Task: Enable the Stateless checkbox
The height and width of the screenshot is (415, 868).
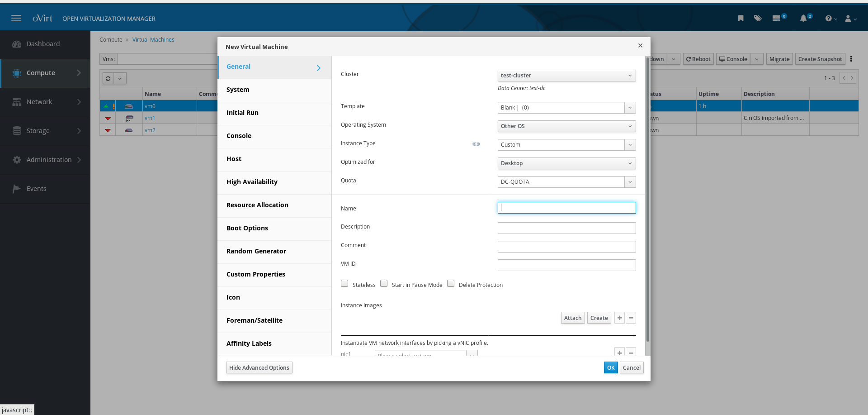Action: click(344, 284)
